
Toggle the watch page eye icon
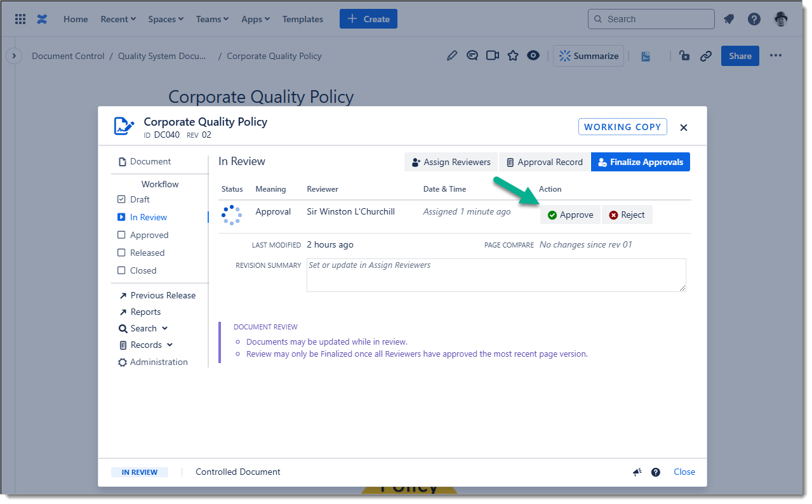pyautogui.click(x=533, y=56)
